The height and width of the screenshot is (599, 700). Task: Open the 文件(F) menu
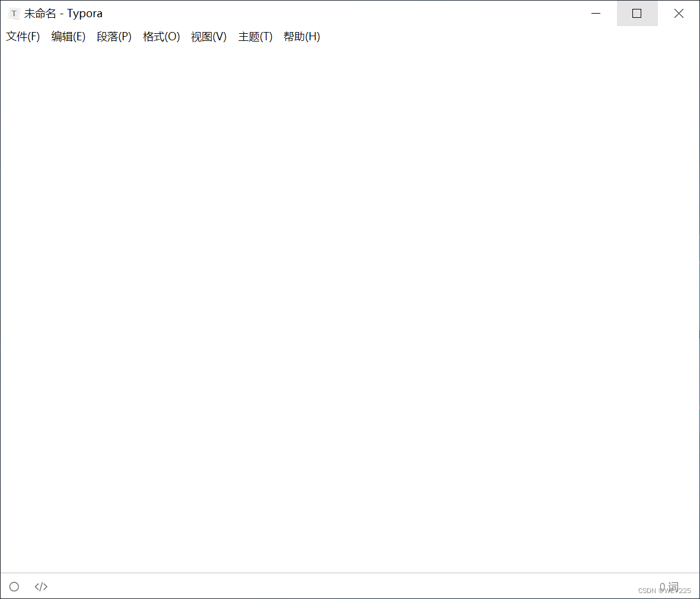(x=23, y=36)
